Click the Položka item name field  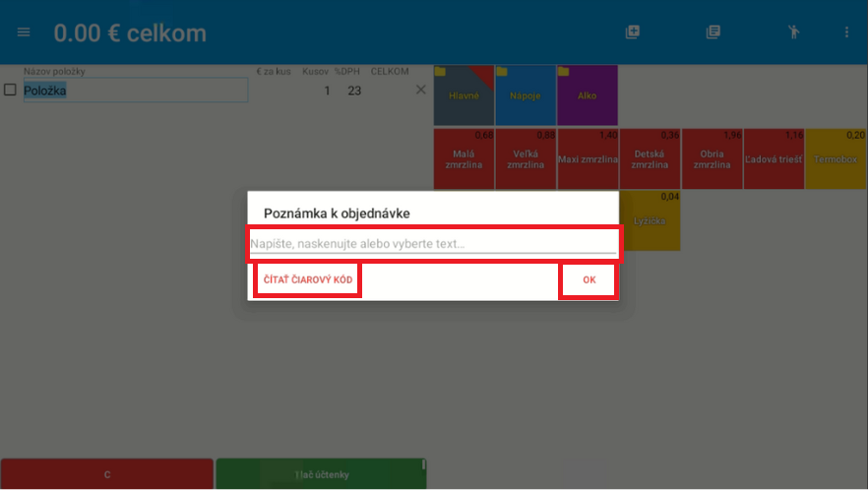coord(135,91)
